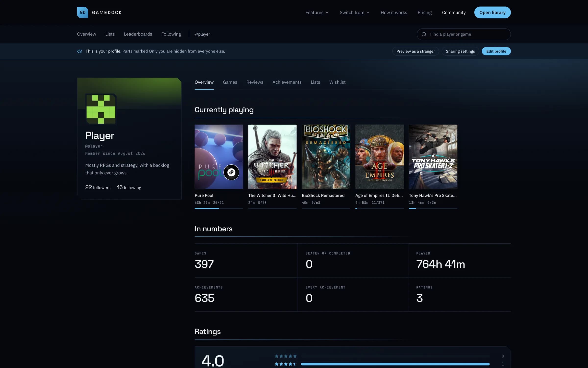
Task: Click the Ratings 3 stat
Action: (459, 295)
